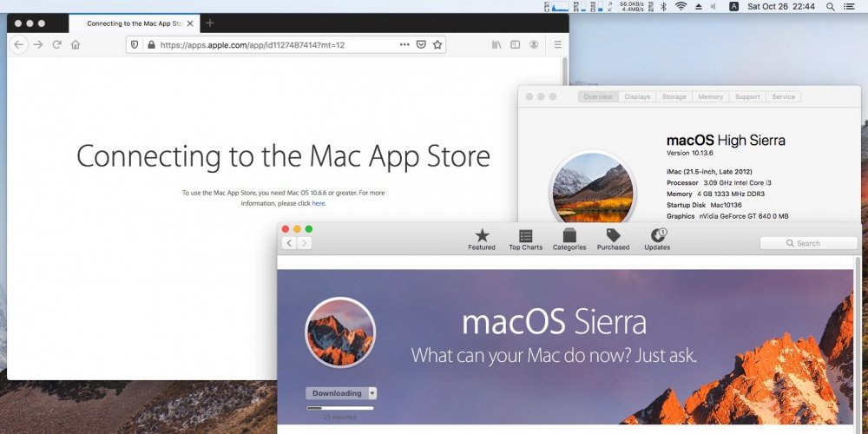Open Firefox Library icon
868x434 pixels.
[x=496, y=45]
